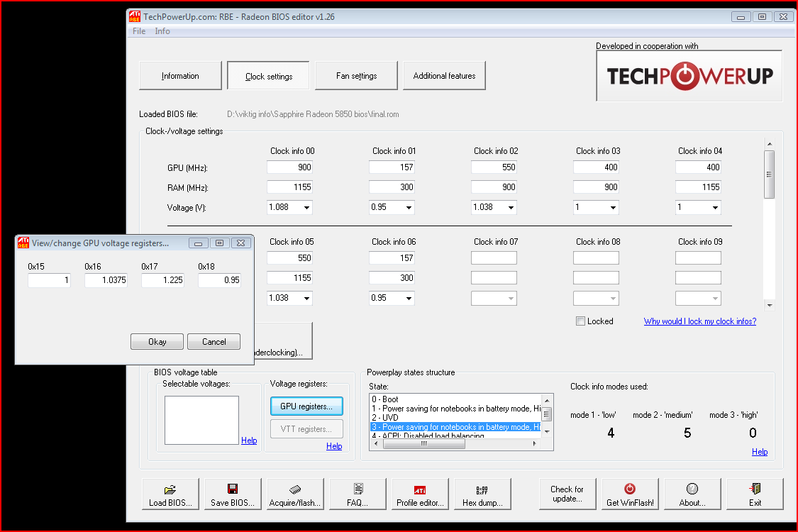Click Okay in voltage registers dialog
This screenshot has width=798, height=532.
157,342
